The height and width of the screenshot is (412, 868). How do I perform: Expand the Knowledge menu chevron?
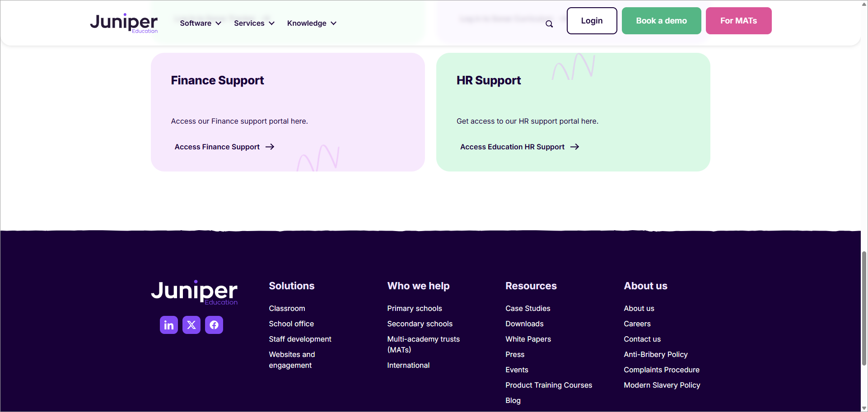[333, 23]
